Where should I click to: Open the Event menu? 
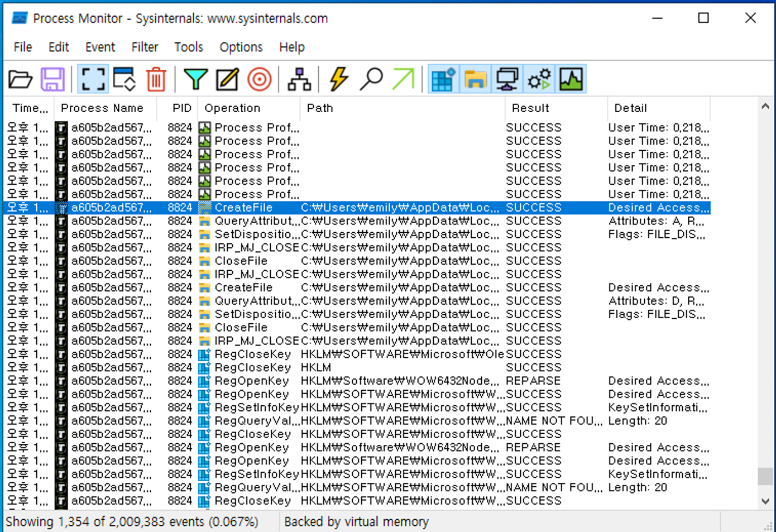click(100, 47)
